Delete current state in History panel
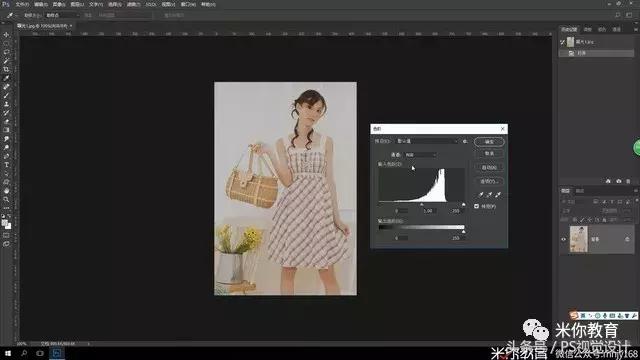The height and width of the screenshot is (360, 640). (x=628, y=181)
